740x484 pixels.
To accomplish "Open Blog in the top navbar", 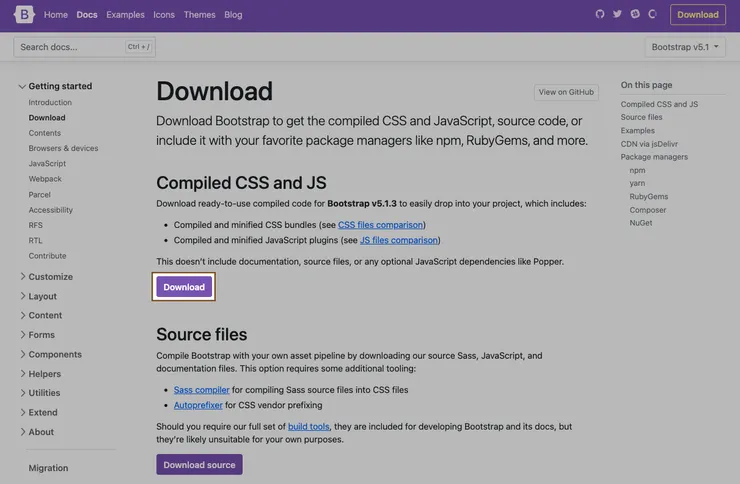I will coord(233,15).
